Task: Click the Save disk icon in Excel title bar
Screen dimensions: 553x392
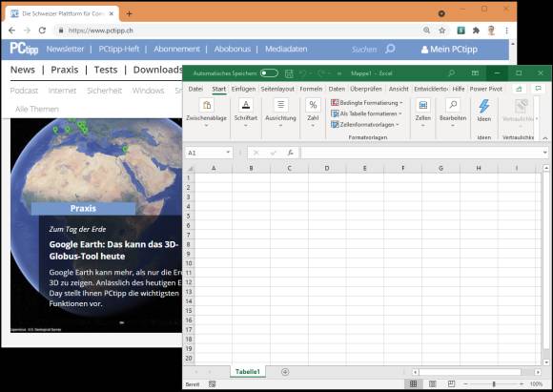Action: pos(289,73)
